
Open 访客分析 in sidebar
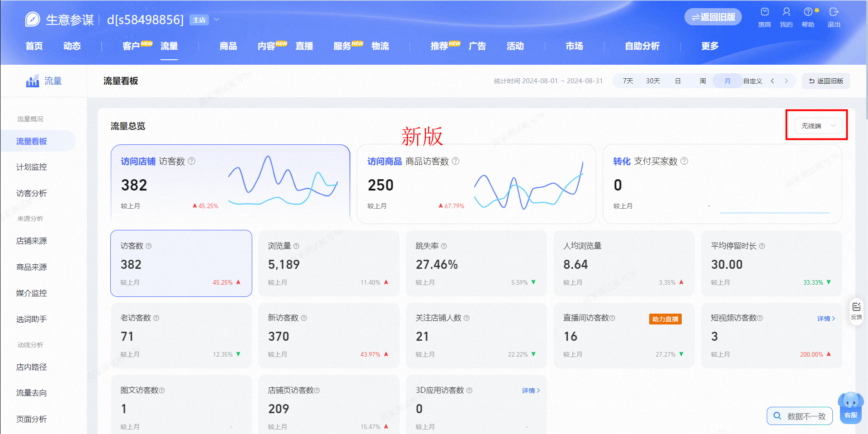click(32, 193)
